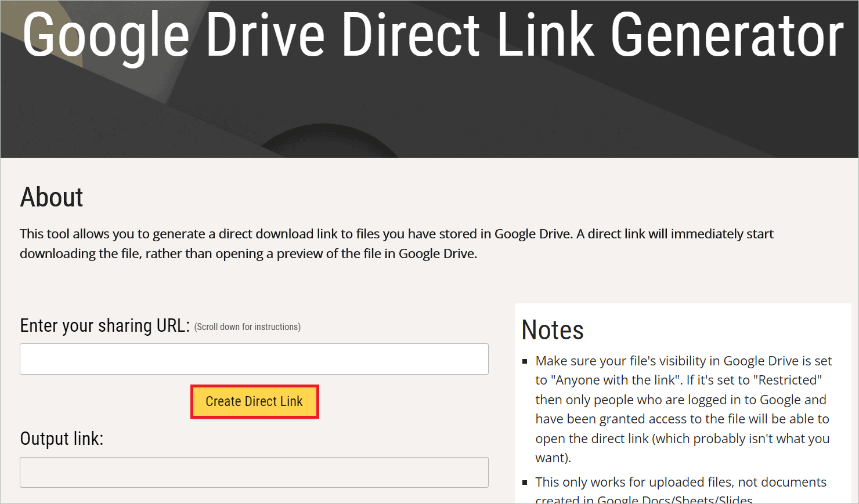
Task: Click inside the empty Output link box
Action: pyautogui.click(x=254, y=472)
